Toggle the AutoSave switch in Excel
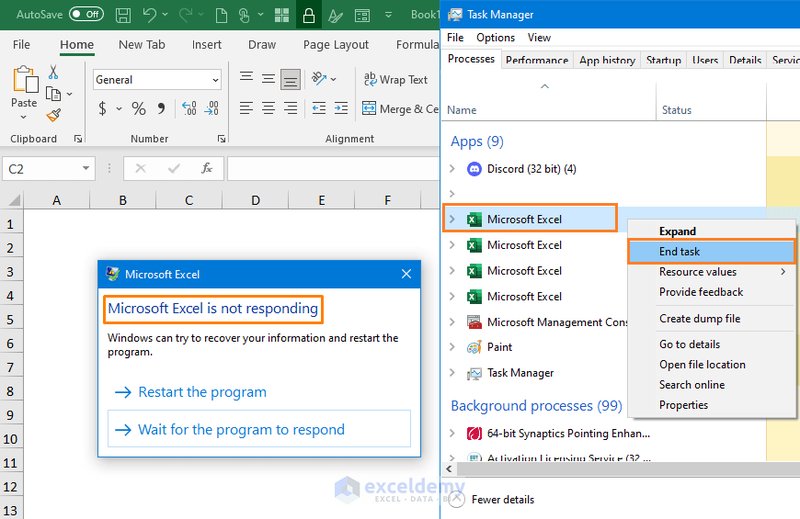 pyautogui.click(x=86, y=14)
